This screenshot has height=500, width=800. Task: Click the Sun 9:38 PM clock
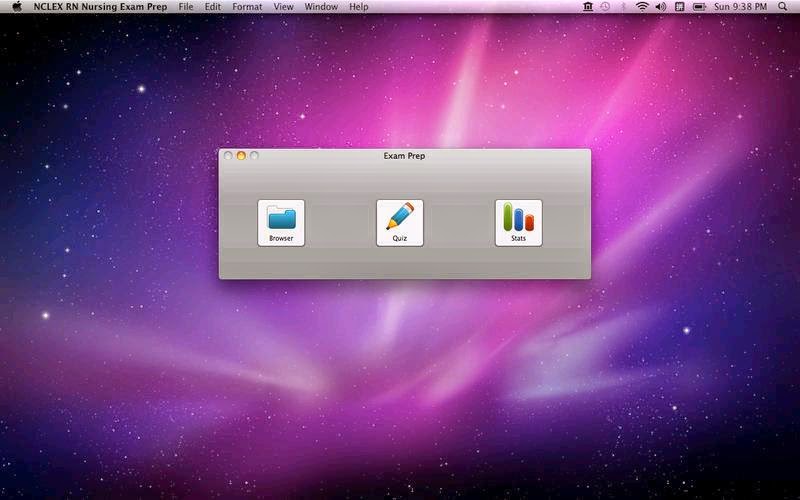pyautogui.click(x=740, y=7)
